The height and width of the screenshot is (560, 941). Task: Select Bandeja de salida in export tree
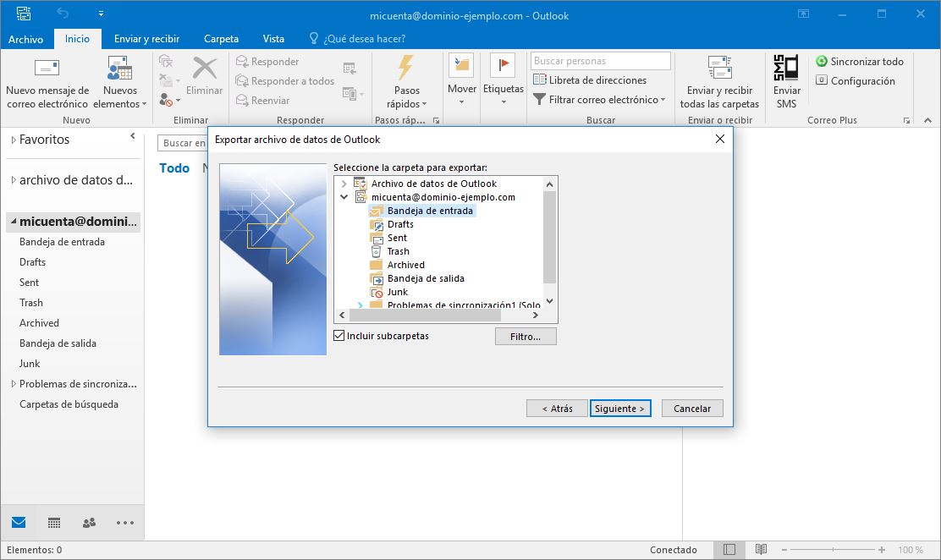[426, 278]
